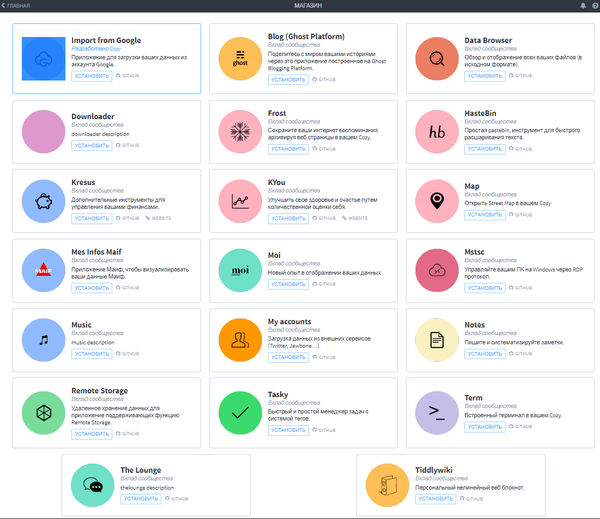Open GitHub link for The Lounge

click(x=176, y=499)
